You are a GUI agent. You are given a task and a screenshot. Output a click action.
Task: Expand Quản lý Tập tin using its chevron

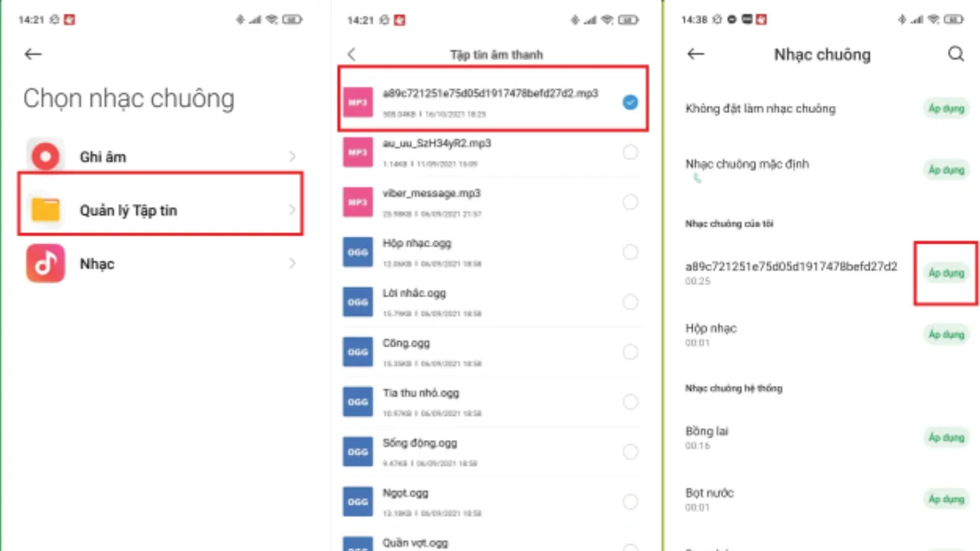point(292,210)
